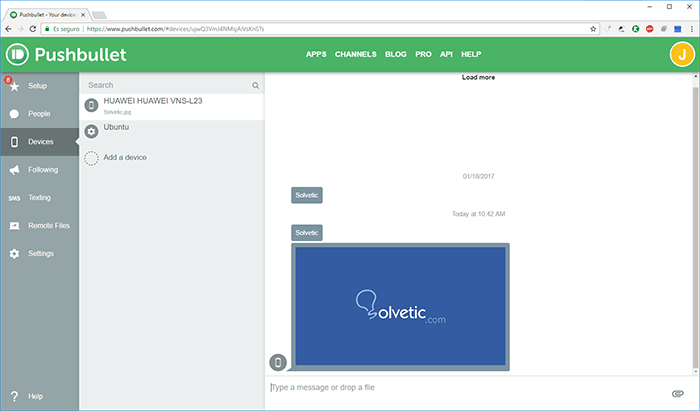700x411 pixels.
Task: Open Chrome three-dot menu
Action: click(x=692, y=29)
